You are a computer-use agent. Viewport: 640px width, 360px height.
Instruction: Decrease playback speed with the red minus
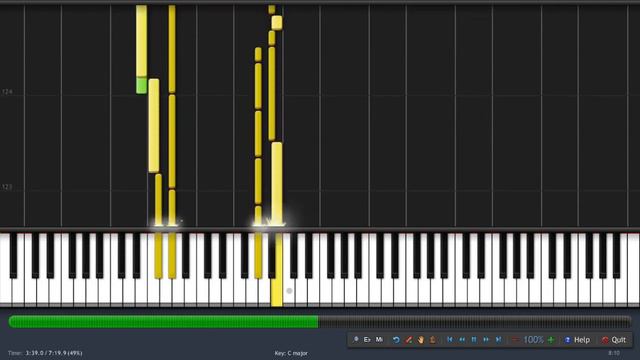pyautogui.click(x=516, y=340)
